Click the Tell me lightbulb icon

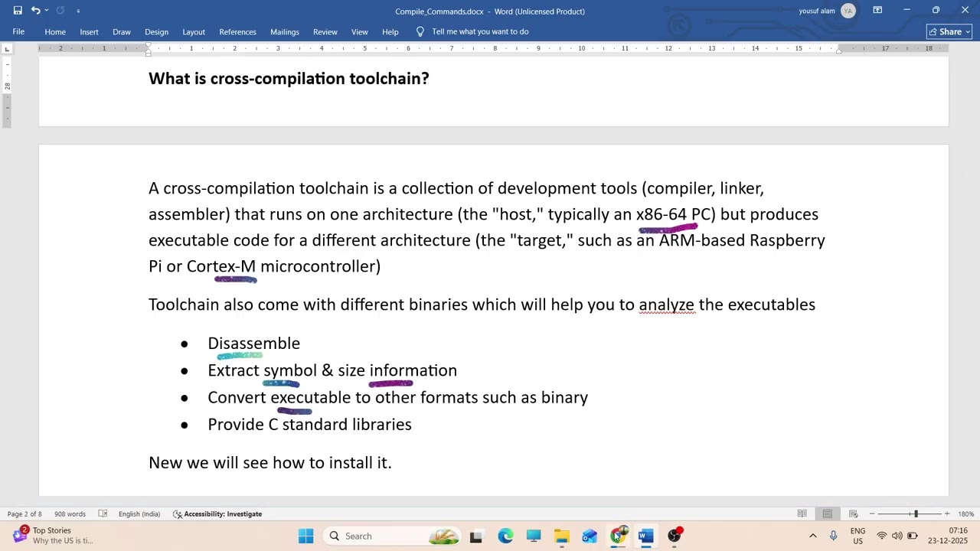tap(420, 31)
